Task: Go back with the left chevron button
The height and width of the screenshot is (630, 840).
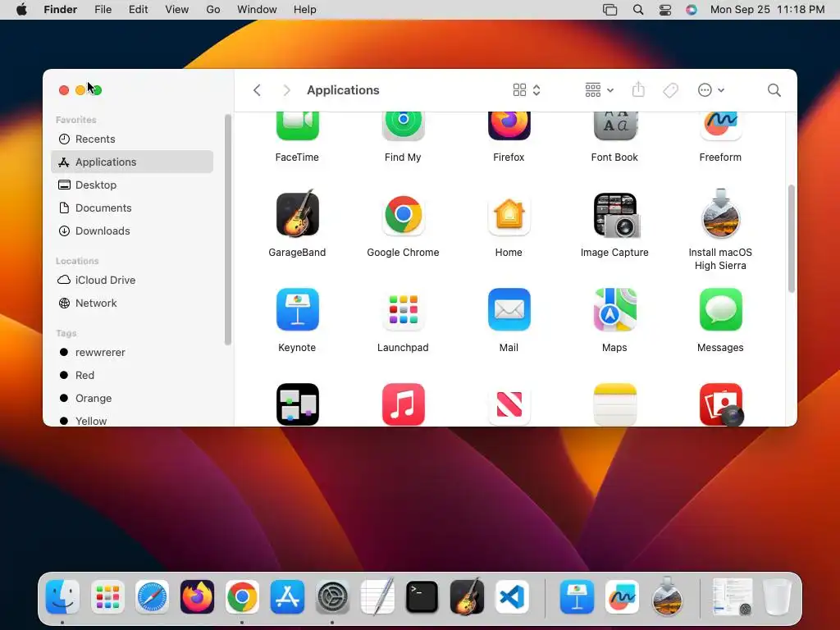Action: pos(257,90)
